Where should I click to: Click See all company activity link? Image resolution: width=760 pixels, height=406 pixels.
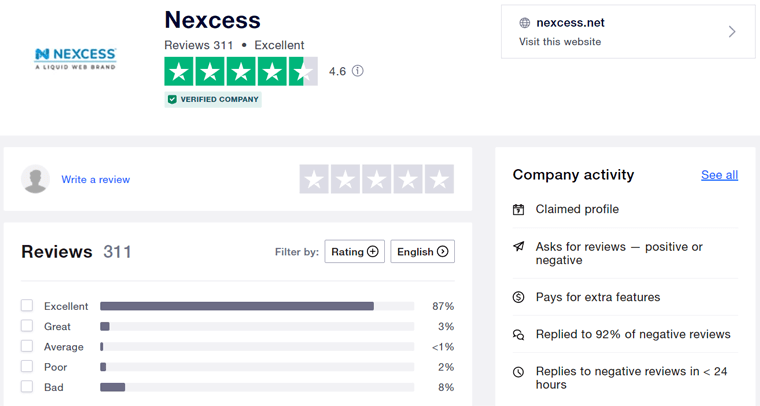click(719, 175)
